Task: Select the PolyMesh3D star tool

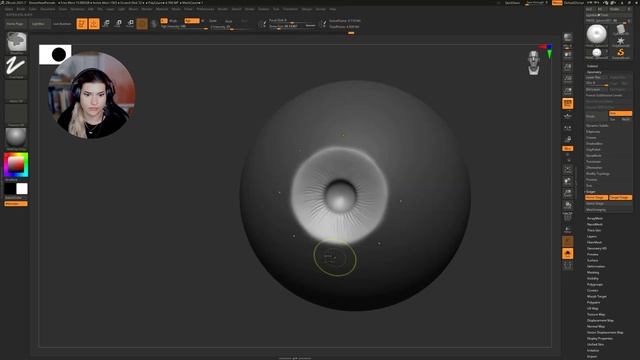Action: pyautogui.click(x=620, y=41)
